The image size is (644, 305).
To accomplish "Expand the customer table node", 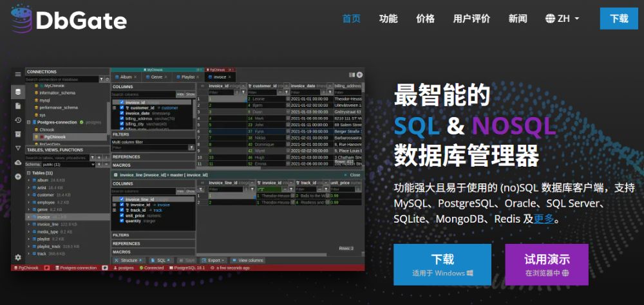I will coord(29,195).
